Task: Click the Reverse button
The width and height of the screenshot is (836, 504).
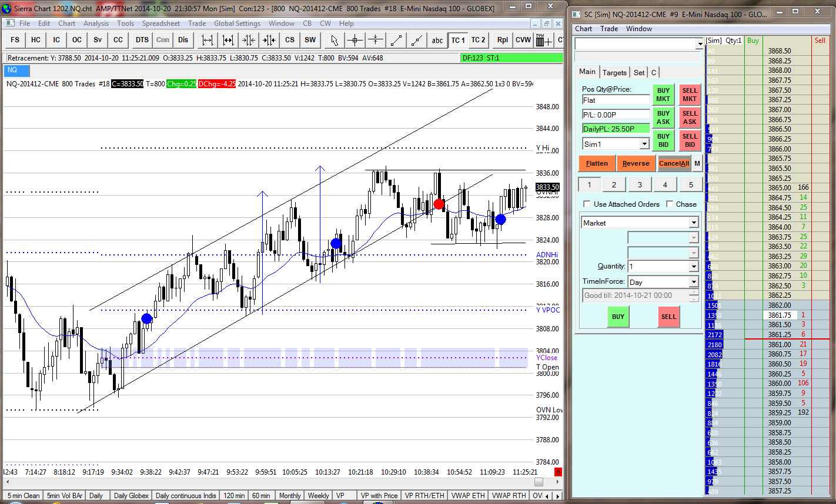Action: [636, 164]
